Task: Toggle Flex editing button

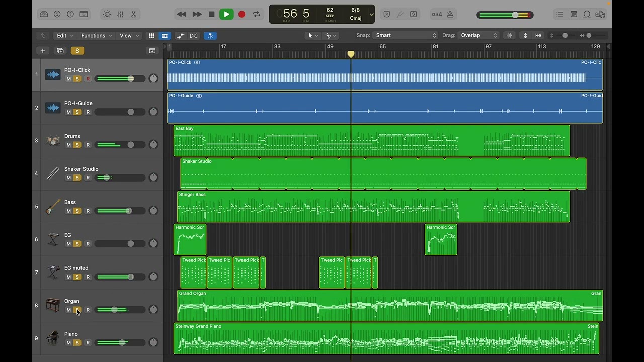Action: (x=194, y=36)
